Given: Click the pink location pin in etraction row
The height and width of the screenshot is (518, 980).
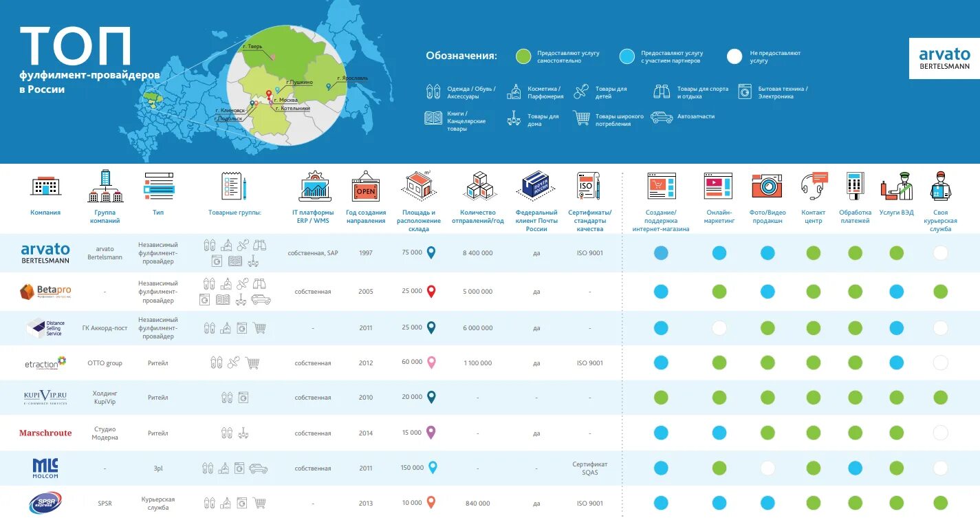Looking at the screenshot, I should coord(431,362).
